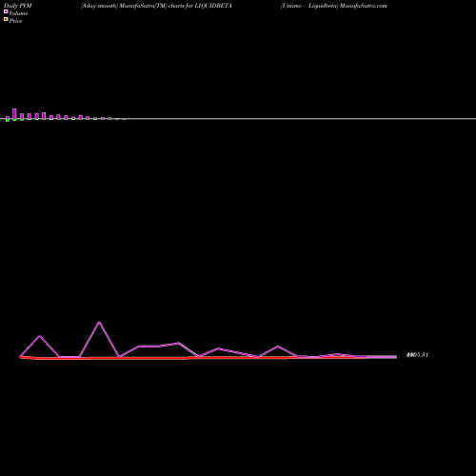Click the first bar in the volume histogram
This screenshot has width=476, height=476.
point(8,119)
